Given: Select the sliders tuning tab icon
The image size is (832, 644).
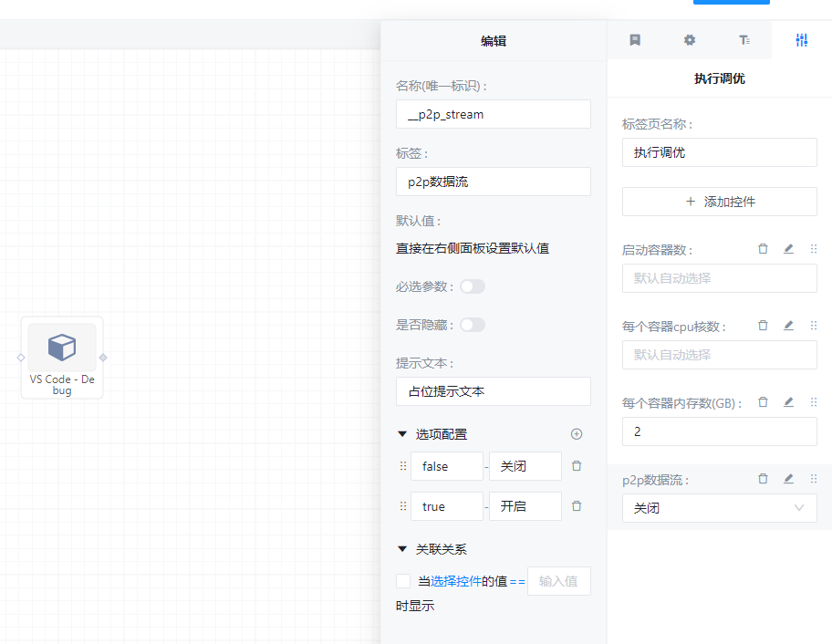Looking at the screenshot, I should [801, 40].
